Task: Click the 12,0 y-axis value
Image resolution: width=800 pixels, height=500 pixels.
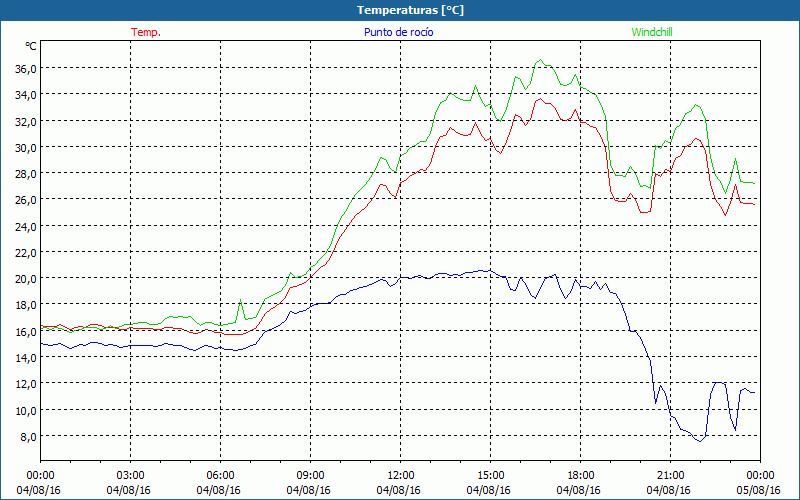Action: [x=26, y=384]
